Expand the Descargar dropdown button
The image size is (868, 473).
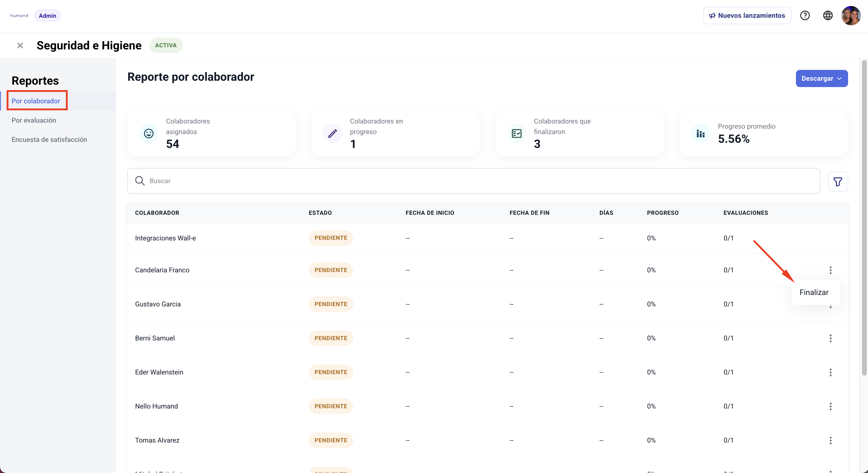(x=822, y=78)
